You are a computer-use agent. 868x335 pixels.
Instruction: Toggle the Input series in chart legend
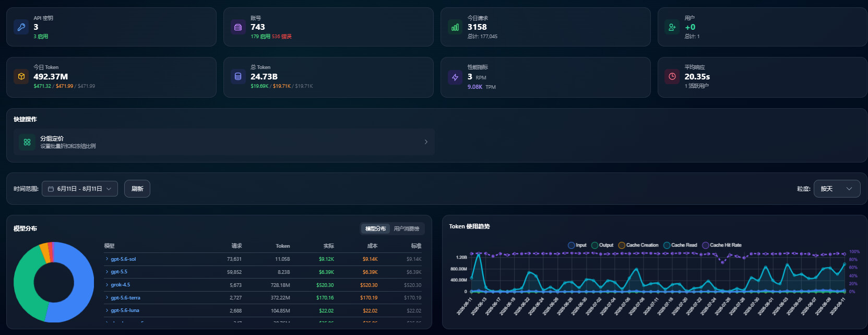[x=577, y=245]
